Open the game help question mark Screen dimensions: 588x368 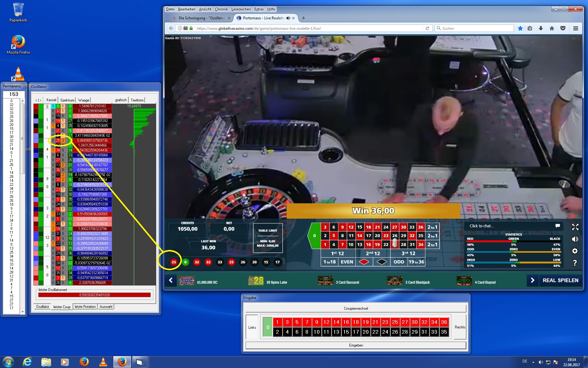(575, 263)
